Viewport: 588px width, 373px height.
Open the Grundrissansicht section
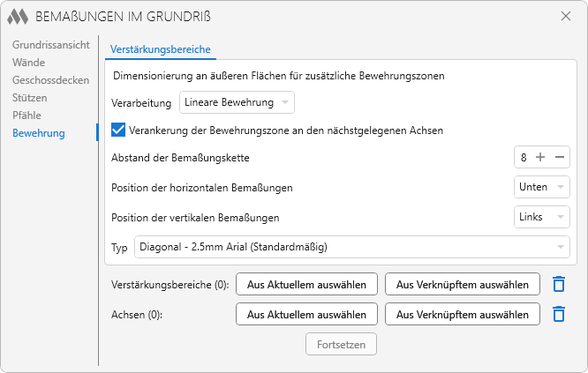click(x=50, y=45)
